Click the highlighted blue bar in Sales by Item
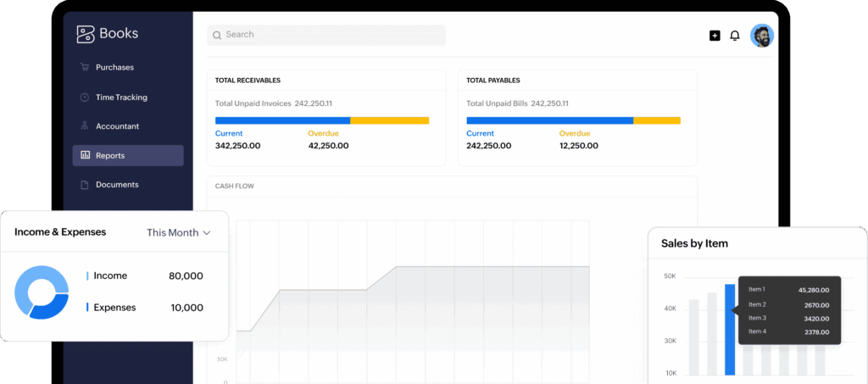Screen dimensions: 868x384 (730, 329)
